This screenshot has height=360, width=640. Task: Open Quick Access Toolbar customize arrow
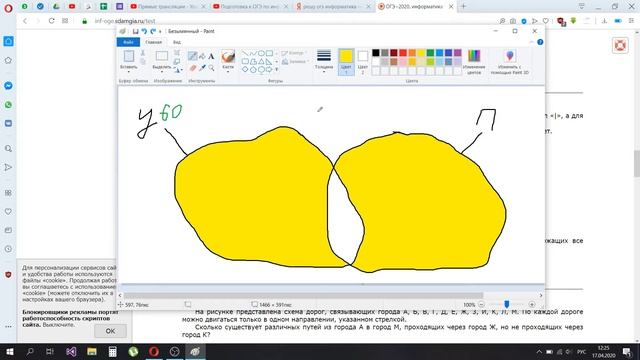click(160, 31)
